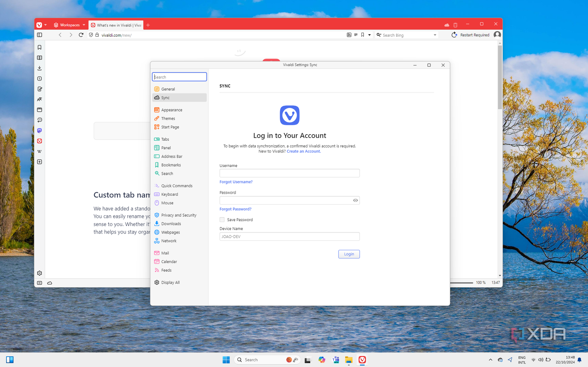The image size is (588, 367).
Task: Show hidden tray icons chevron
Action: [x=490, y=360]
